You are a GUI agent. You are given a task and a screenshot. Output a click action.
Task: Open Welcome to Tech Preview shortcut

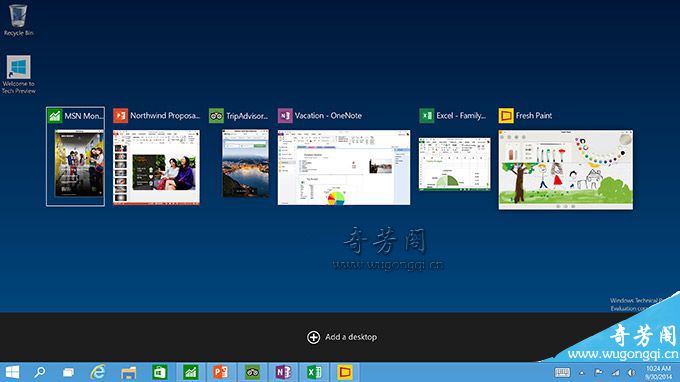pyautogui.click(x=18, y=74)
